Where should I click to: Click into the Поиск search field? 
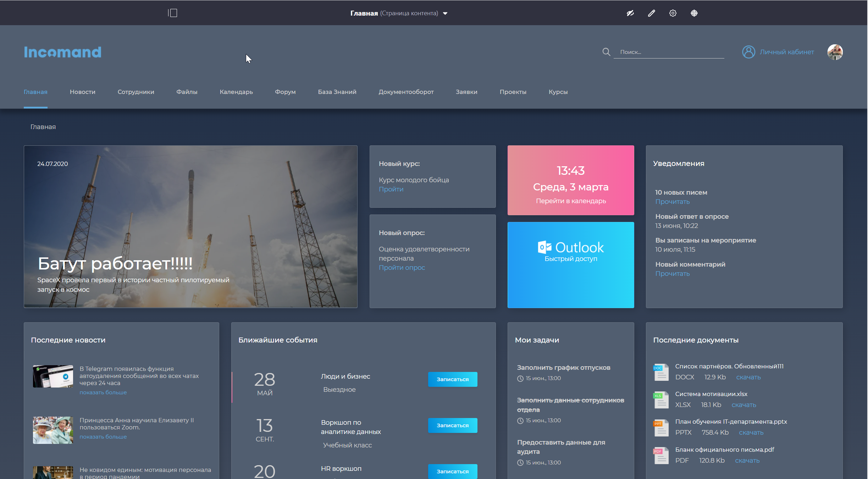coord(669,52)
